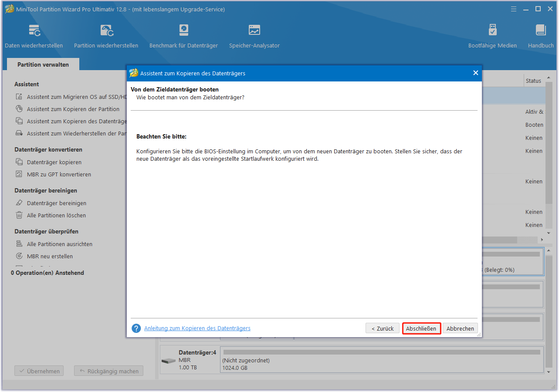559x392 pixels.
Task: Click the Übernehmen button
Action: coord(39,371)
